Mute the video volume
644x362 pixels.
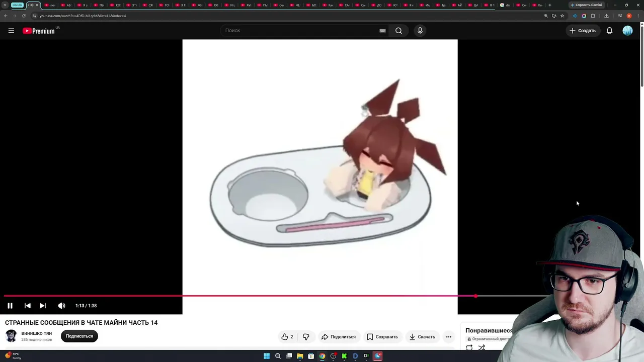(61, 306)
